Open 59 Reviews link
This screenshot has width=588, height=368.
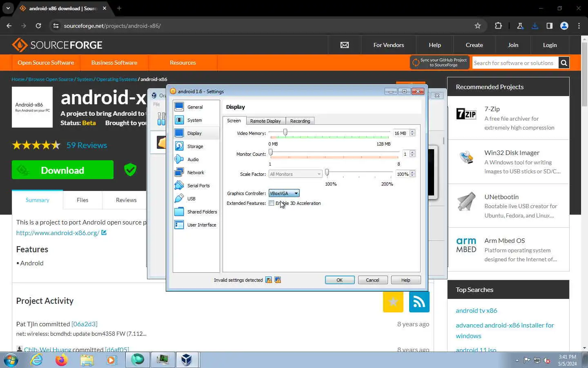87,145
